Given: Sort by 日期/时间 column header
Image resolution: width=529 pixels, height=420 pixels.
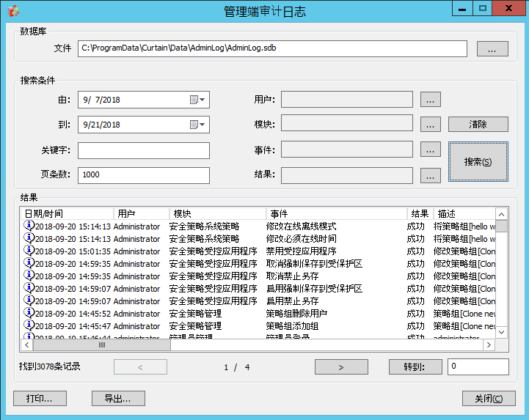Looking at the screenshot, I should 67,214.
